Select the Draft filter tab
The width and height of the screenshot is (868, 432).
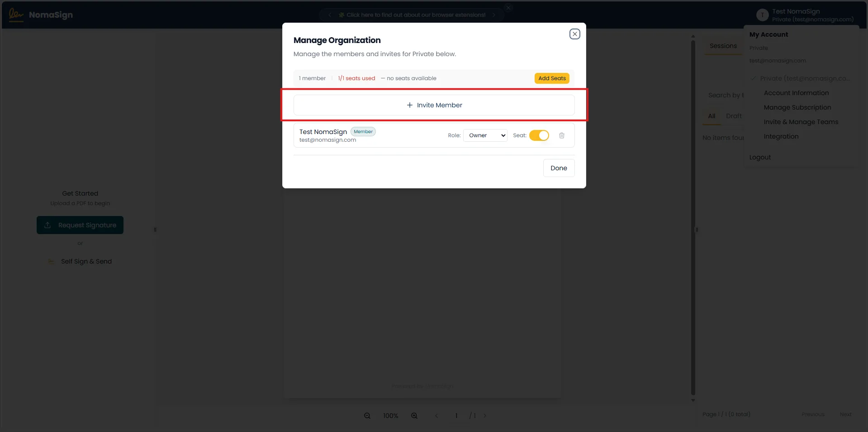tap(734, 116)
